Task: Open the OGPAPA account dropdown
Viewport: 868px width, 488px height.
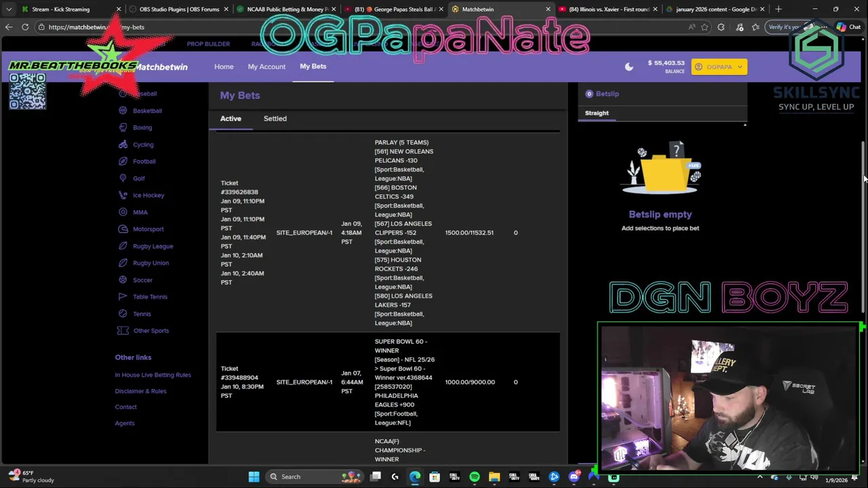Action: (x=719, y=66)
